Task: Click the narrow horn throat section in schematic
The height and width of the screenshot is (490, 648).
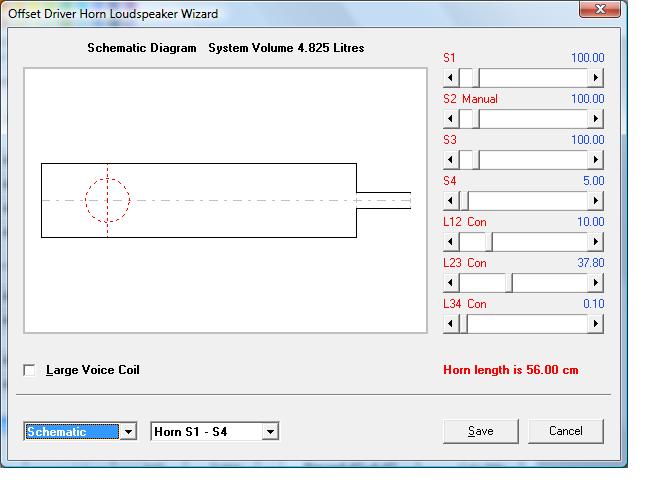Action: (x=384, y=200)
